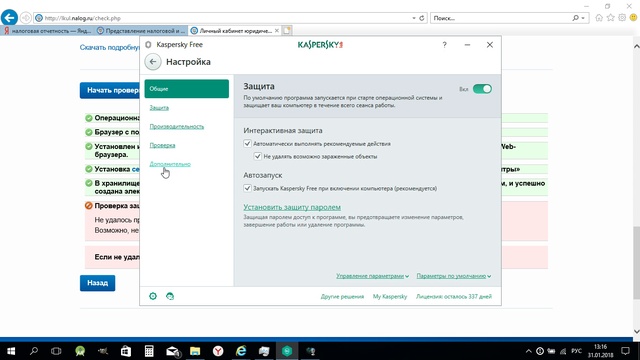Open taskbar search magnifier

[34, 351]
